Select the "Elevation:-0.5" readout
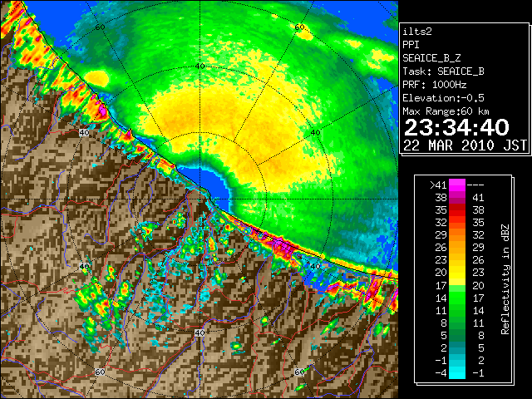The width and height of the screenshot is (532, 399). [443, 98]
